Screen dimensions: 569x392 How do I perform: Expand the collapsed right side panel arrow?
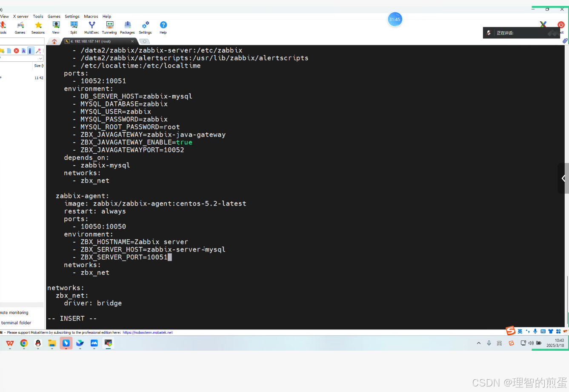[563, 178]
